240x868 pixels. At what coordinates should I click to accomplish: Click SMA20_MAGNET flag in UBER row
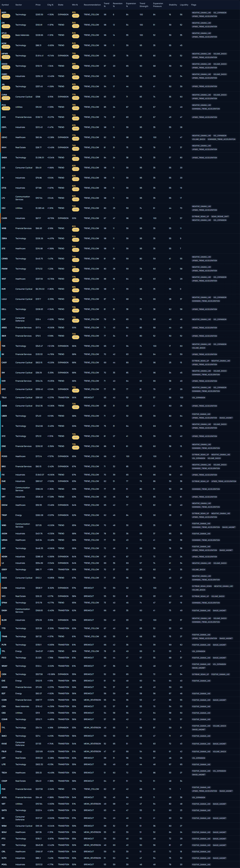(226, 418)
